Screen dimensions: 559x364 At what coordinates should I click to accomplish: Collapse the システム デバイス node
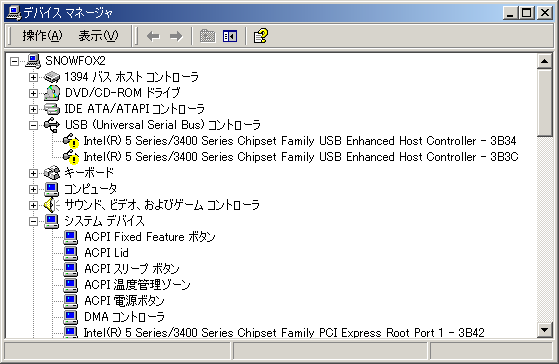pos(33,221)
